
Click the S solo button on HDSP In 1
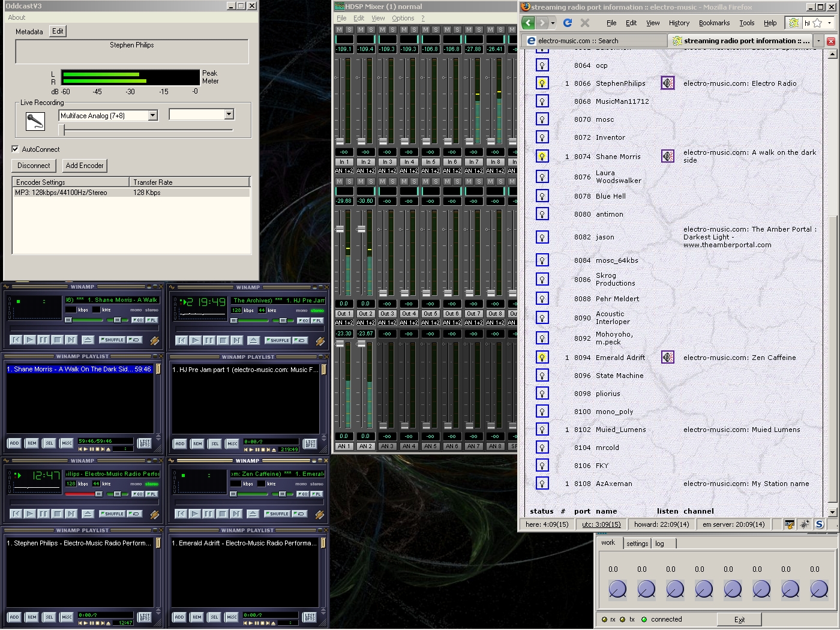(x=350, y=29)
